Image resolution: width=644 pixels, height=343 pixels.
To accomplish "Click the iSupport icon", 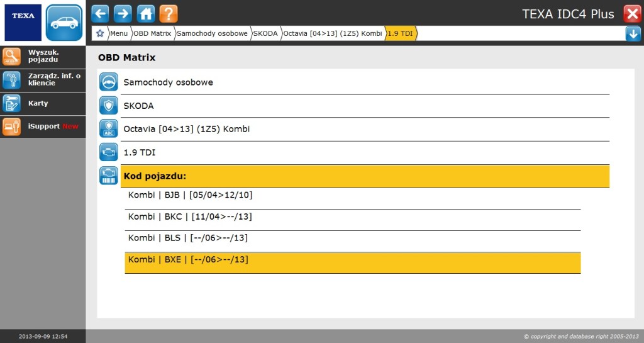I will pos(11,127).
